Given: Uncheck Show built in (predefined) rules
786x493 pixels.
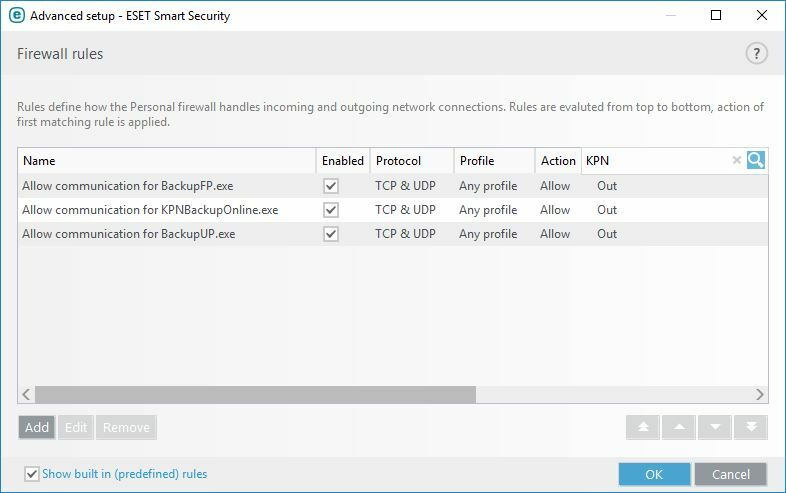Looking at the screenshot, I should click(32, 474).
